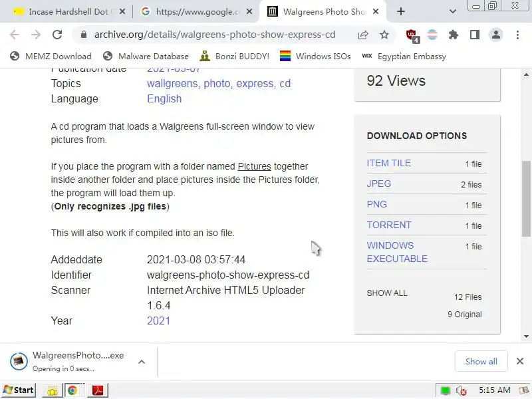Image resolution: width=532 pixels, height=399 pixels.
Task: Open the folder taskbar icon
Action: (53, 390)
